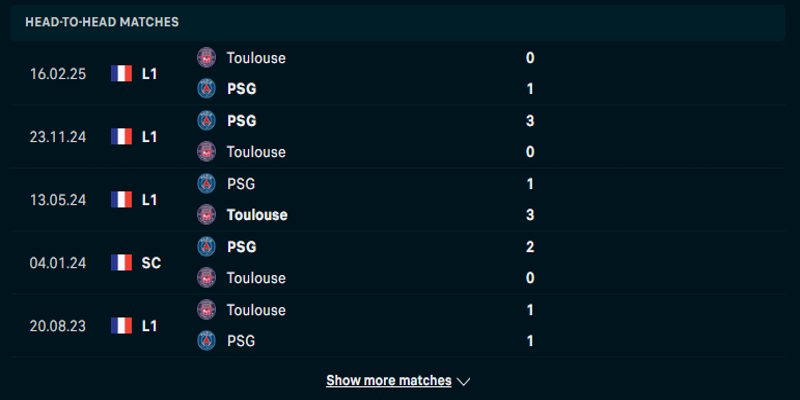This screenshot has width=800, height=400.
Task: Select SC competition label for 04.01.24
Action: click(x=151, y=262)
